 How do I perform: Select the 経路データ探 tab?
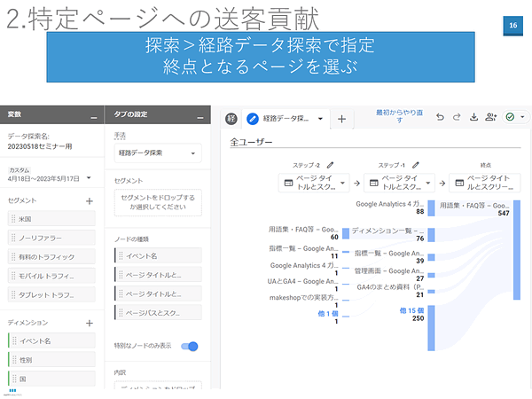pyautogui.click(x=286, y=119)
